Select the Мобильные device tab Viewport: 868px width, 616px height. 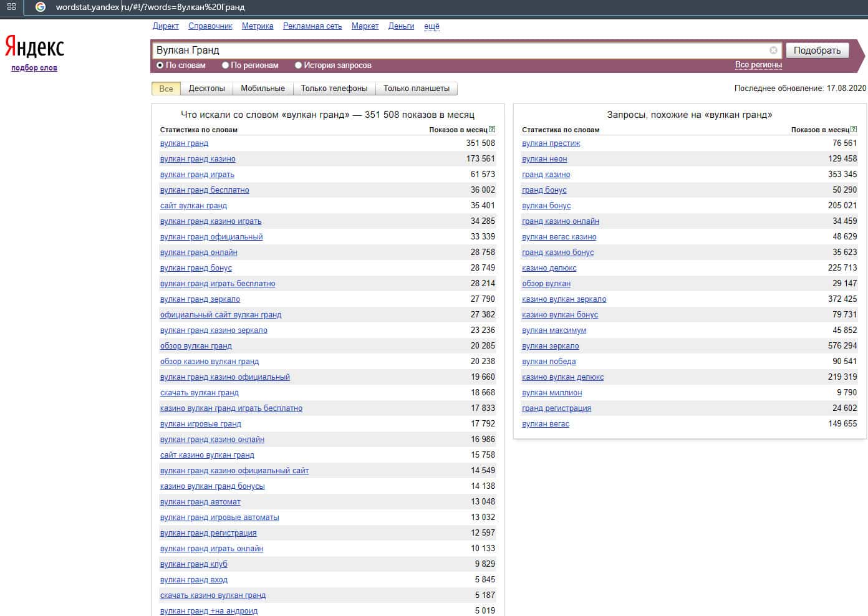click(x=263, y=89)
